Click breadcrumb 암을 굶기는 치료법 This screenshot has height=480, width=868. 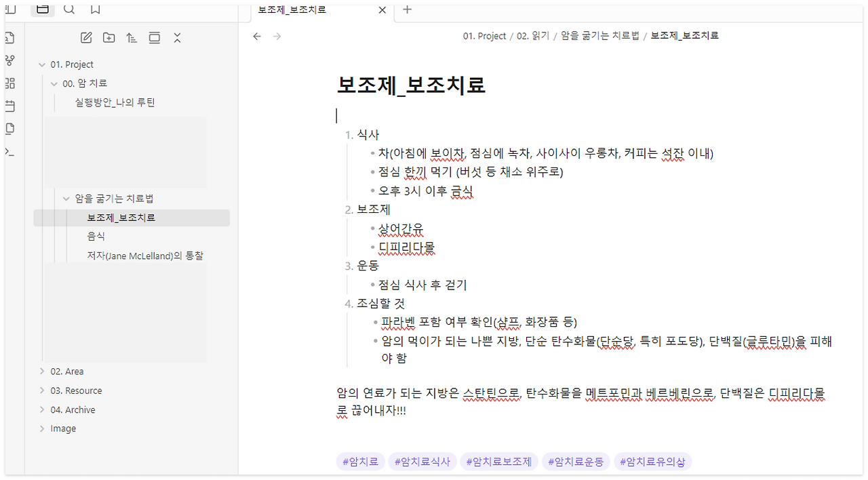coord(600,36)
